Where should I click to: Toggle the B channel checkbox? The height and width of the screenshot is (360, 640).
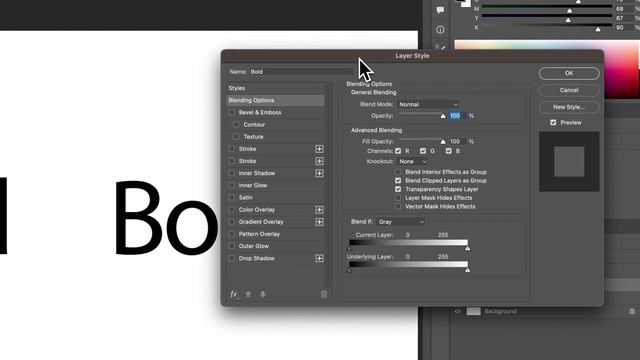point(449,151)
